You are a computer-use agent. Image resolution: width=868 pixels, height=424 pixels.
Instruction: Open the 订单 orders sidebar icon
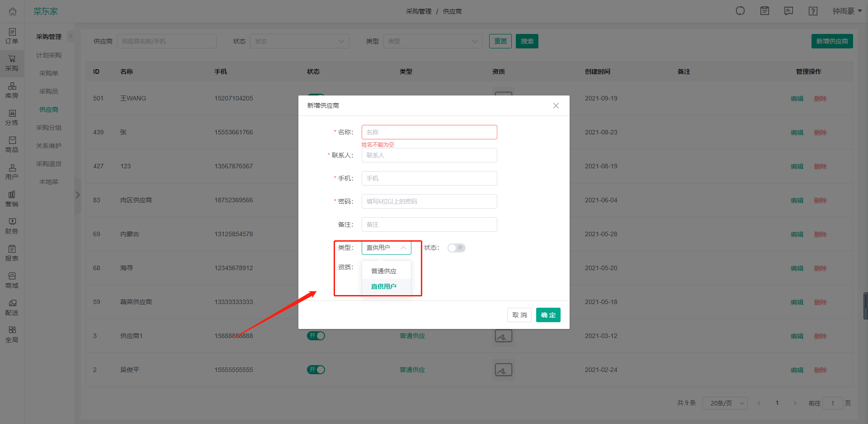[x=12, y=36]
